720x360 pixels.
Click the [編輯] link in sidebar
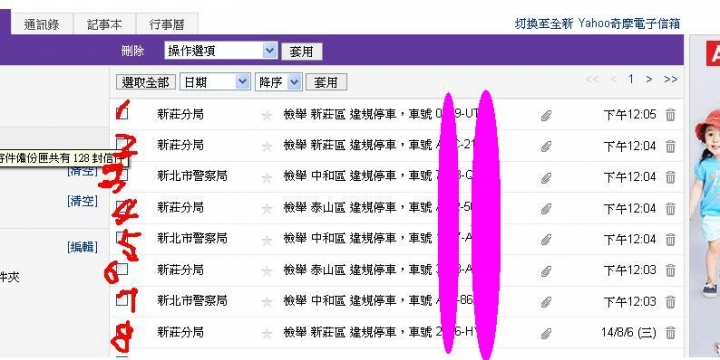83,247
